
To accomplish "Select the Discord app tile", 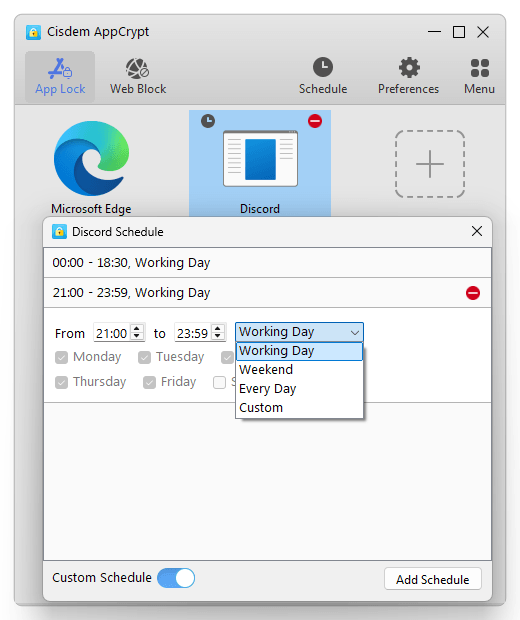I will click(260, 164).
